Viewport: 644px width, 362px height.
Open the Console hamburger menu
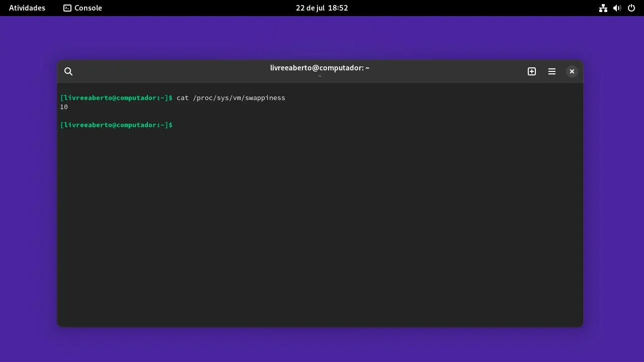click(x=552, y=71)
